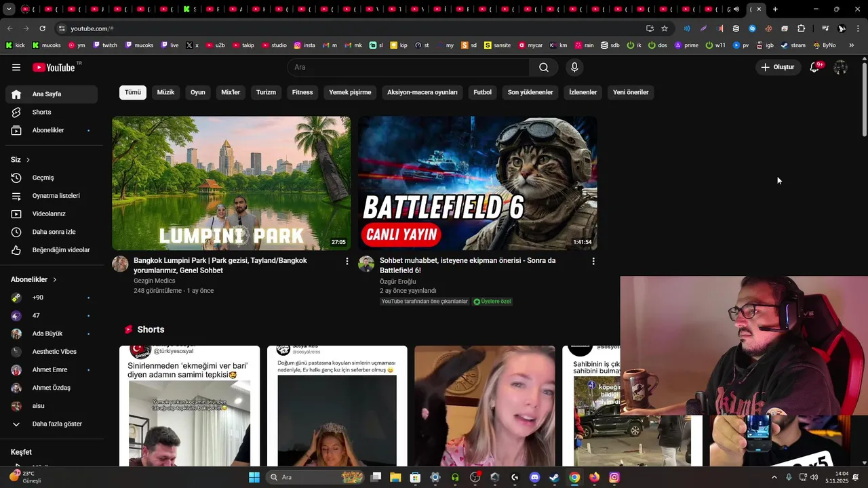Open the Shazam extension icon
The width and height of the screenshot is (868, 488).
click(x=752, y=28)
